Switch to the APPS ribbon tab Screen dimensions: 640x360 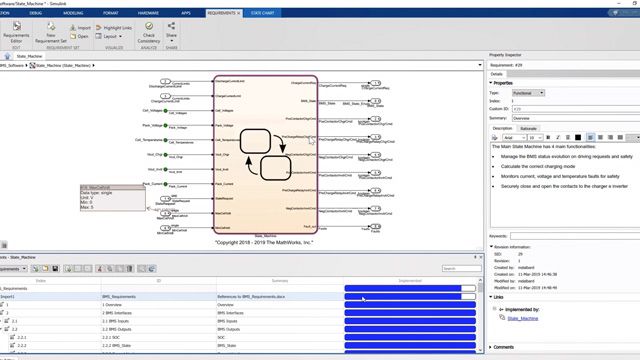pos(186,13)
